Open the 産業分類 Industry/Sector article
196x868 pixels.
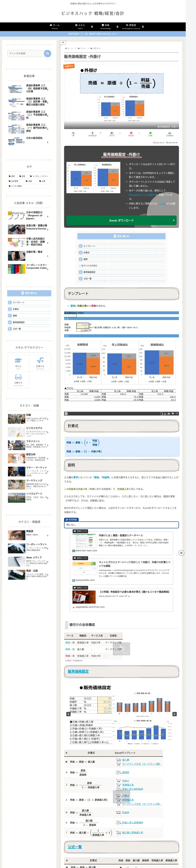pos(29,229)
